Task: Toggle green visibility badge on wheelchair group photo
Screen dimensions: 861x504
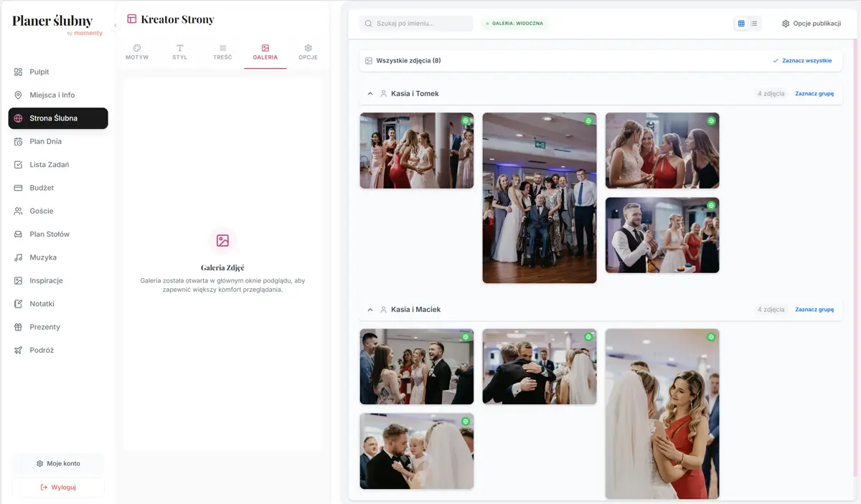Action: (x=588, y=121)
